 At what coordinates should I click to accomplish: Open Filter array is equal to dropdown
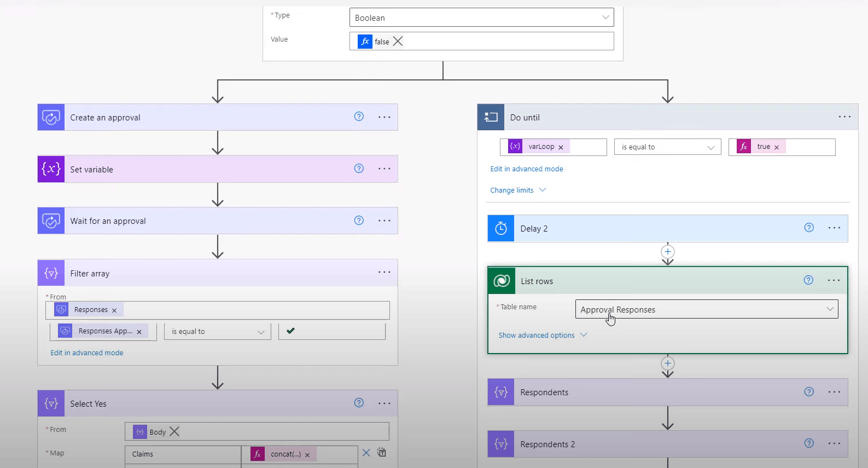(x=217, y=331)
